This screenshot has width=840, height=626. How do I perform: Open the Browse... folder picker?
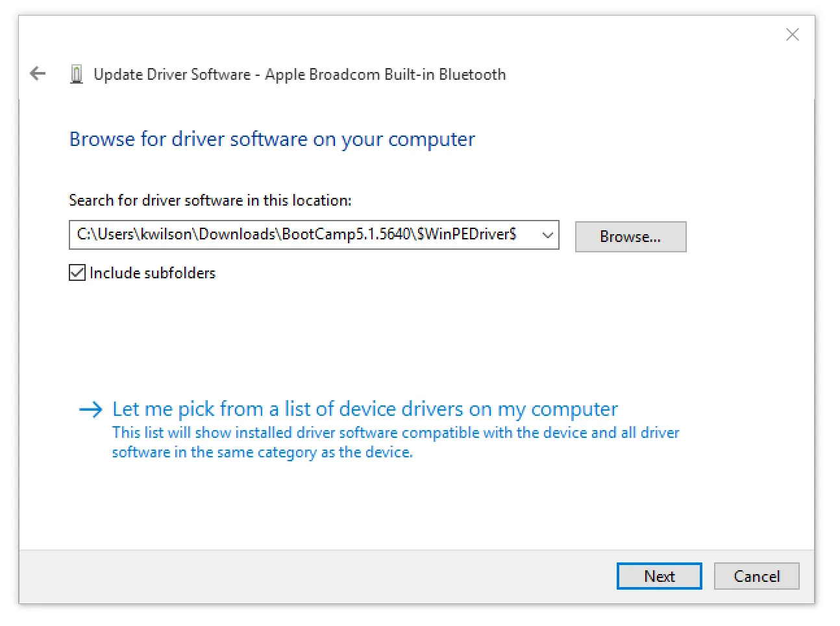630,237
